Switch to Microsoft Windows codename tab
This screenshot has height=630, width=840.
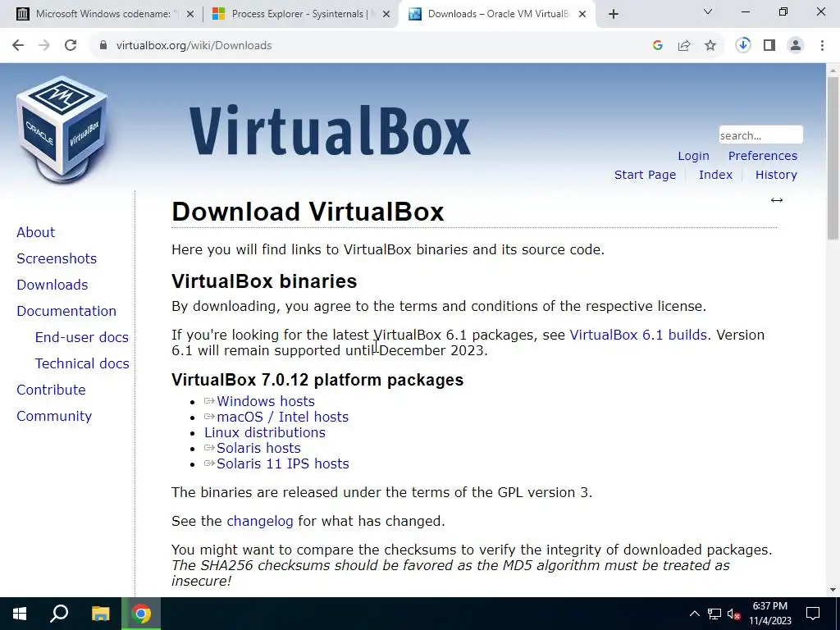pos(104,14)
